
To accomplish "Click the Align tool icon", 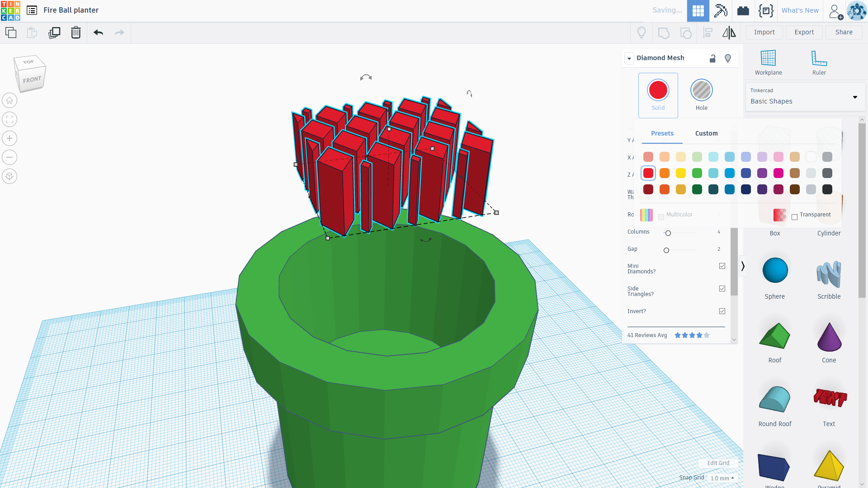I will click(708, 33).
